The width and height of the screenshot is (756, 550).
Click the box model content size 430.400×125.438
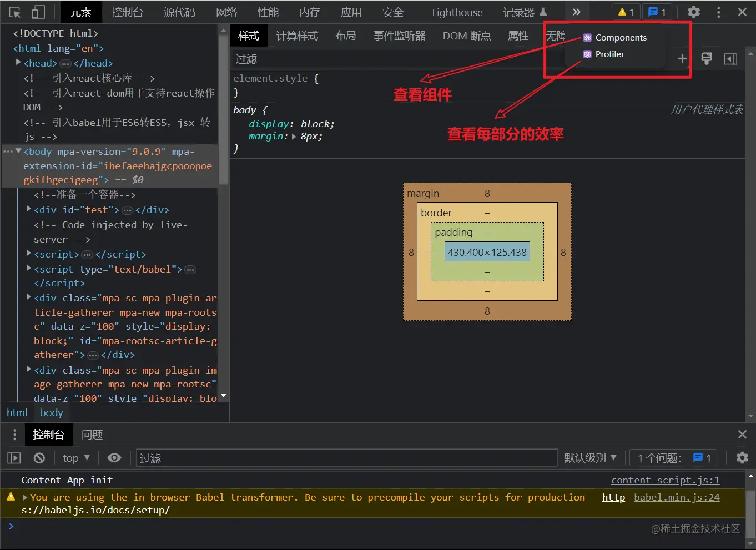pyautogui.click(x=487, y=252)
